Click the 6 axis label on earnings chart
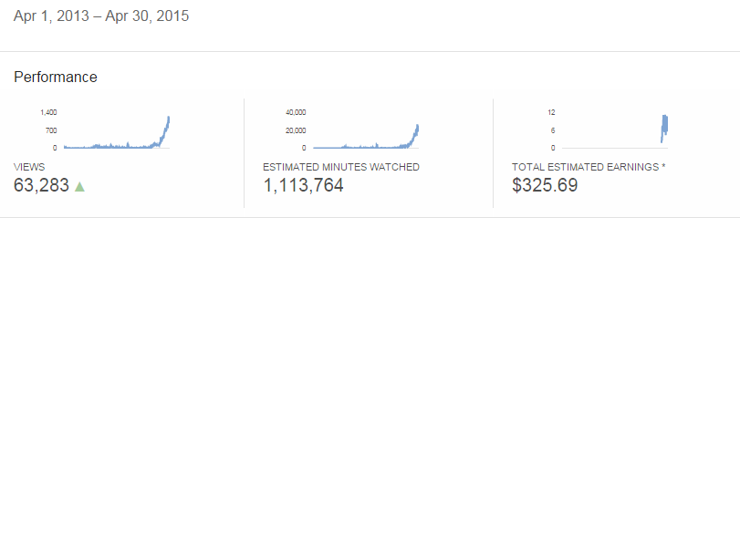Screen dimensions: 740x560 553,130
